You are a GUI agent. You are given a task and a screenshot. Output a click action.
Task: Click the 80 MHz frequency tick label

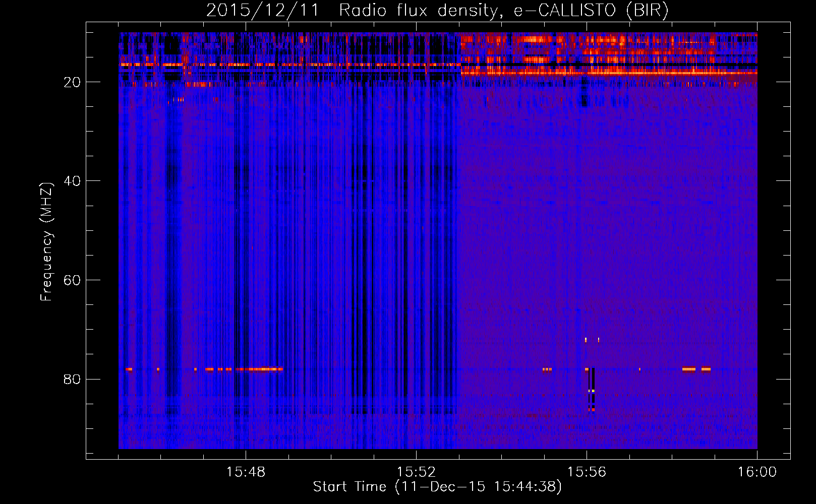coord(72,379)
